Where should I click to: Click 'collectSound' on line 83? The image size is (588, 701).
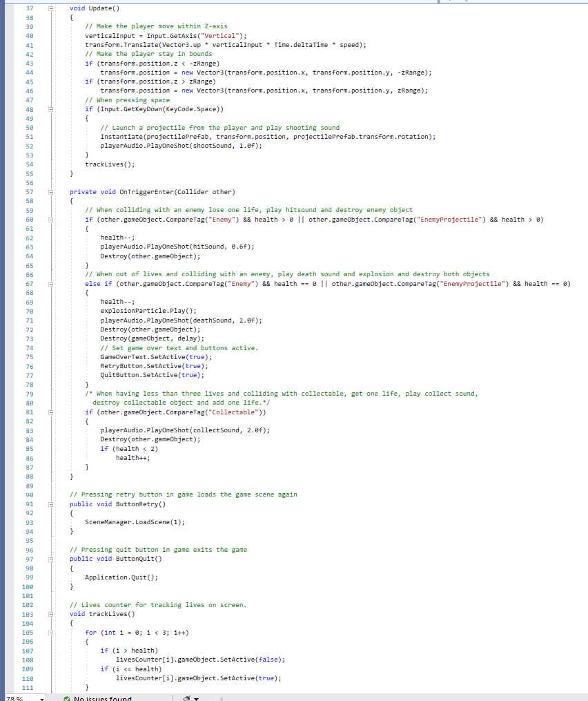(x=216, y=430)
